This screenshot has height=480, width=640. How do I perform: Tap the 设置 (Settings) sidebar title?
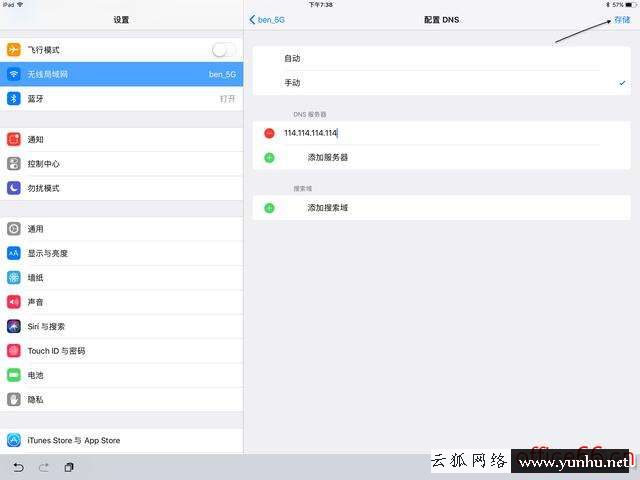[121, 20]
